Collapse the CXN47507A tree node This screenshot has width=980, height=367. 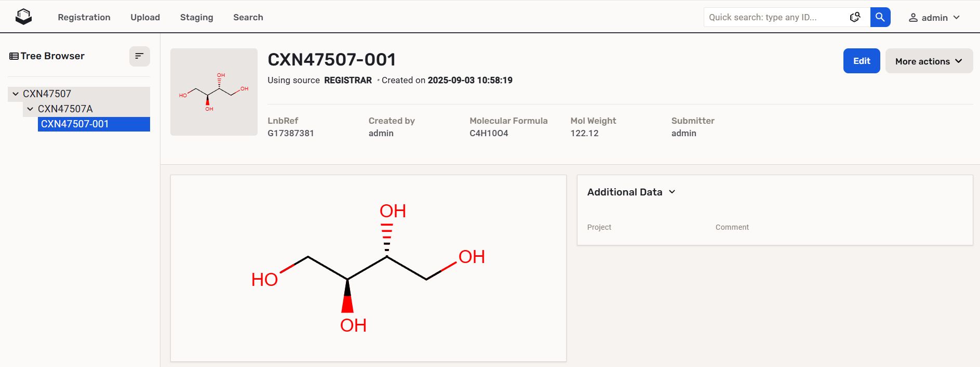(30, 109)
